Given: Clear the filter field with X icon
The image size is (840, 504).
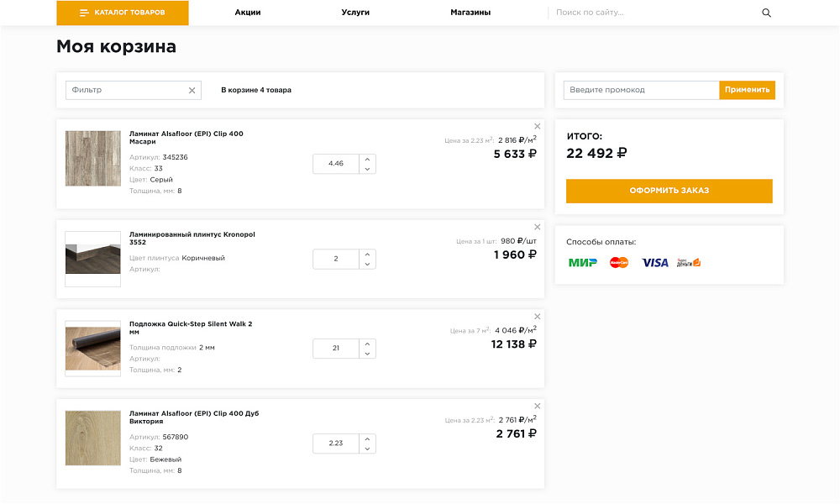Looking at the screenshot, I should pyautogui.click(x=192, y=90).
